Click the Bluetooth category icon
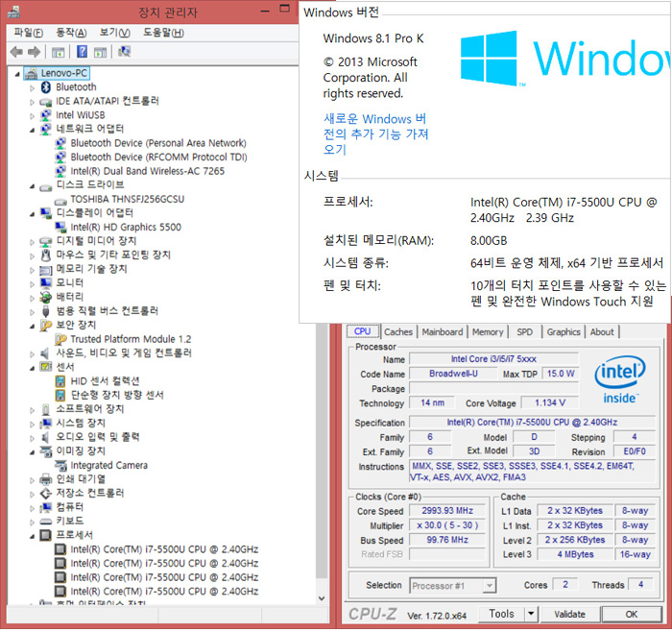This screenshot has height=632, width=672. click(x=46, y=87)
